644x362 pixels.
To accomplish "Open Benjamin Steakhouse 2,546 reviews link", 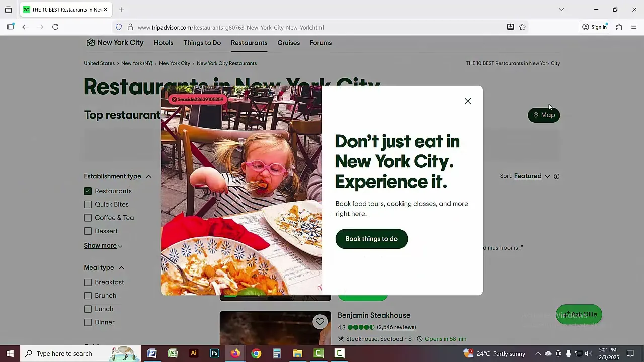I will (396, 327).
